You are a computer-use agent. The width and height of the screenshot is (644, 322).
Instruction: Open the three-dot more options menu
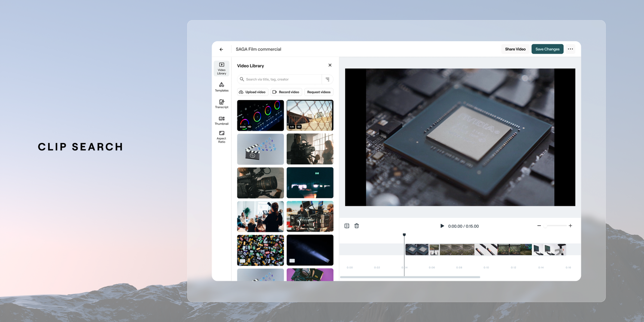click(x=570, y=49)
